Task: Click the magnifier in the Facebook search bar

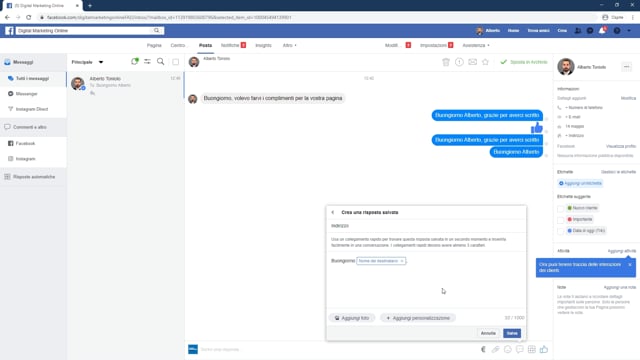Action: pos(156,31)
